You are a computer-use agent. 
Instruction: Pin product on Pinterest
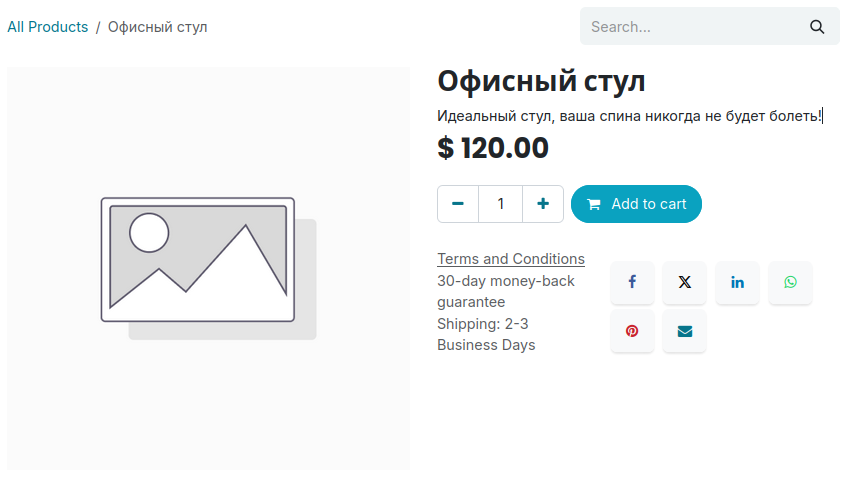pyautogui.click(x=632, y=331)
